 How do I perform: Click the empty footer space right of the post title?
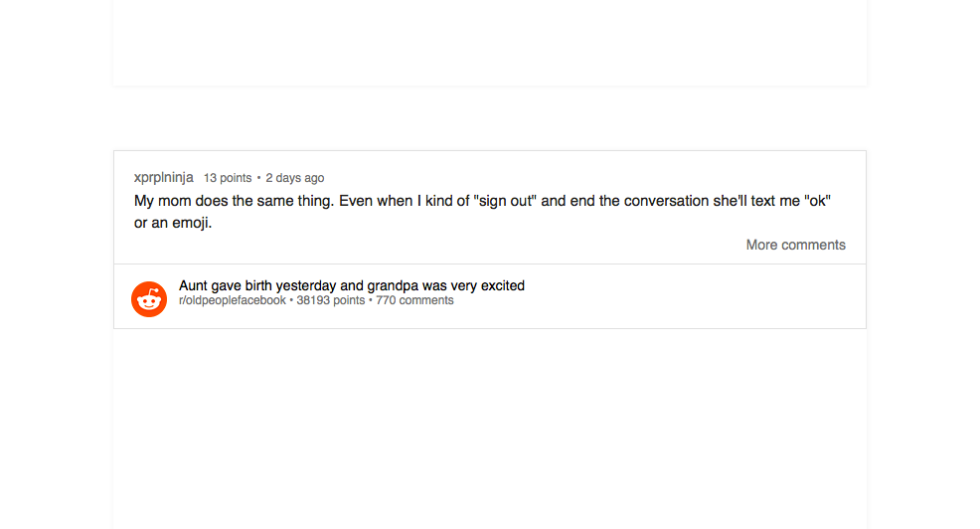point(694,296)
